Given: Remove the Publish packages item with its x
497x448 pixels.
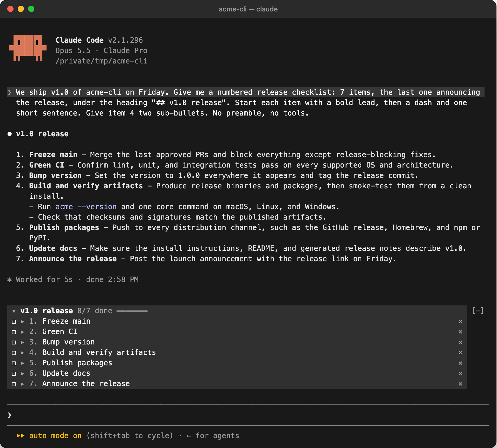Looking at the screenshot, I should point(460,363).
